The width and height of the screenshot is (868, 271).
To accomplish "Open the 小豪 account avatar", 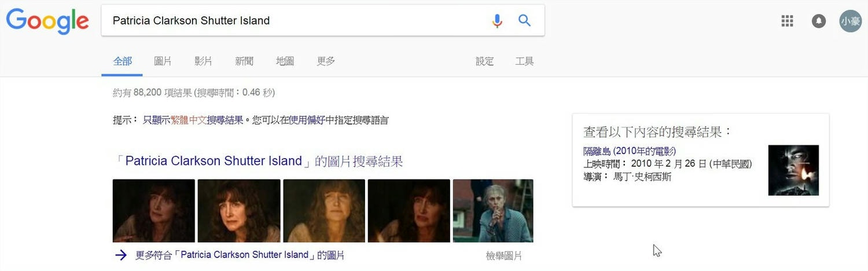I will (x=851, y=21).
